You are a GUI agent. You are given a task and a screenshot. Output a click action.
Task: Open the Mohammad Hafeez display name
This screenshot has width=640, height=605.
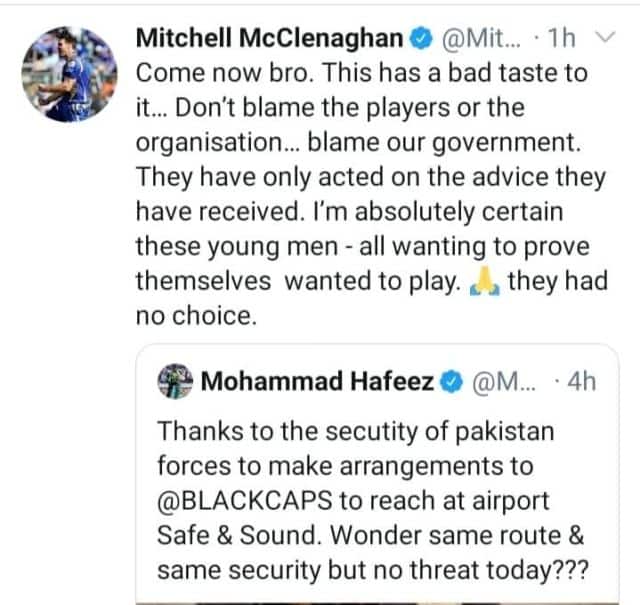(x=318, y=381)
